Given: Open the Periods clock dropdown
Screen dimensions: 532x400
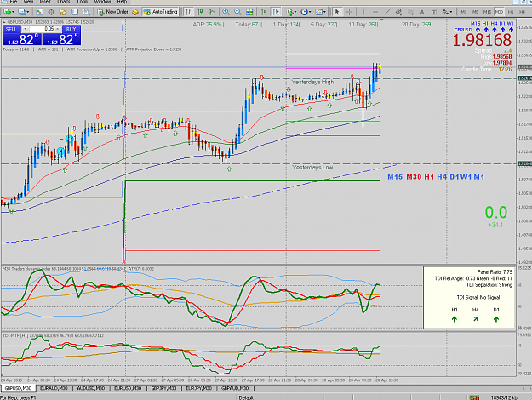Looking at the screenshot, I should click(306, 12).
